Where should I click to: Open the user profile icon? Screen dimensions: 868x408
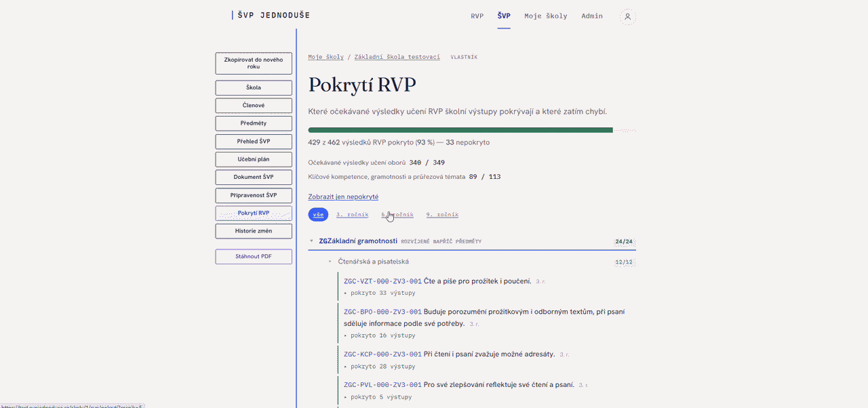pos(628,16)
